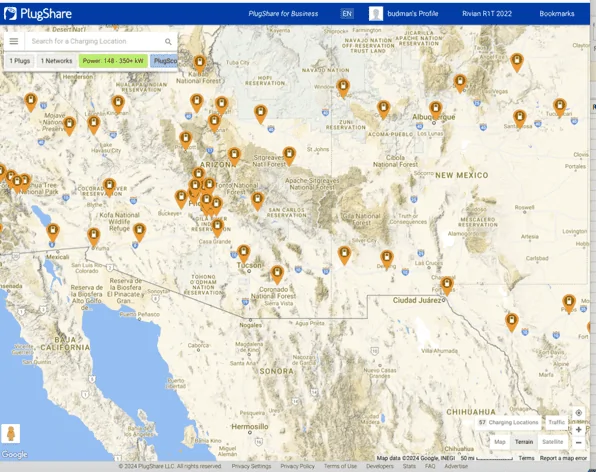Viewport: 596px width, 472px height.
Task: Select the charger pin near San Carlos Reservation
Action: [258, 200]
